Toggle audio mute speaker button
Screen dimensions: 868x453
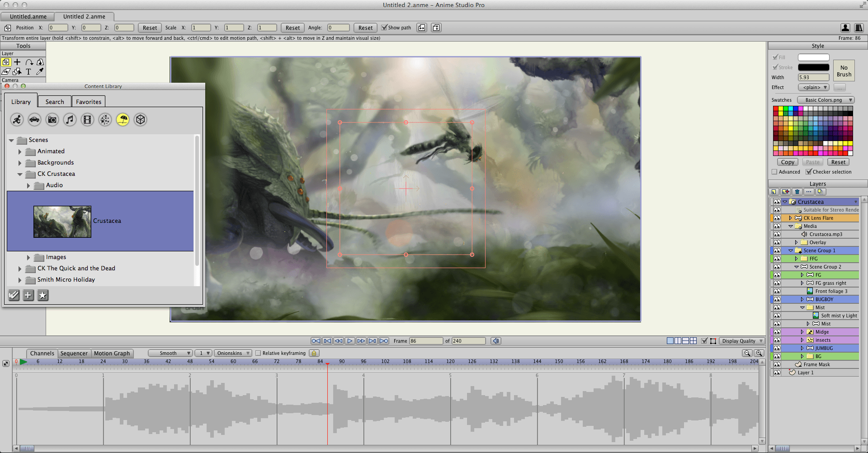496,341
